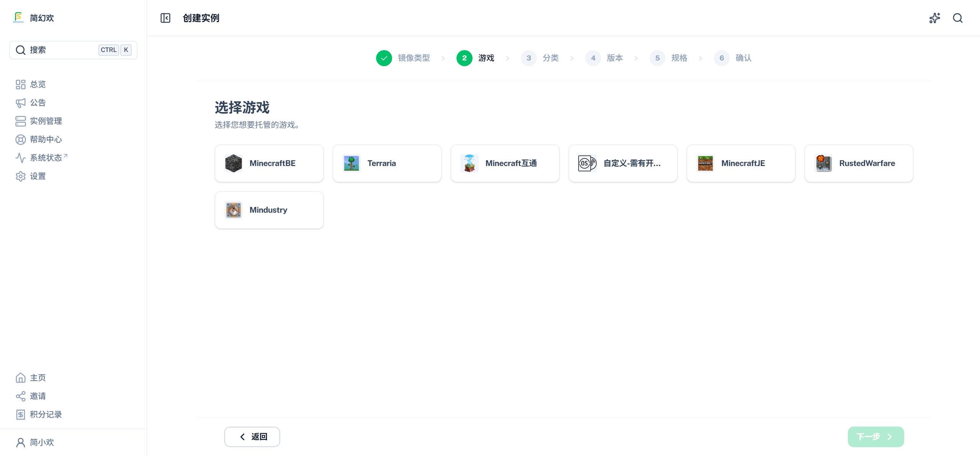Viewport: 980px width, 456px height.
Task: Open the AI sparkle assistant icon
Action: tap(935, 18)
